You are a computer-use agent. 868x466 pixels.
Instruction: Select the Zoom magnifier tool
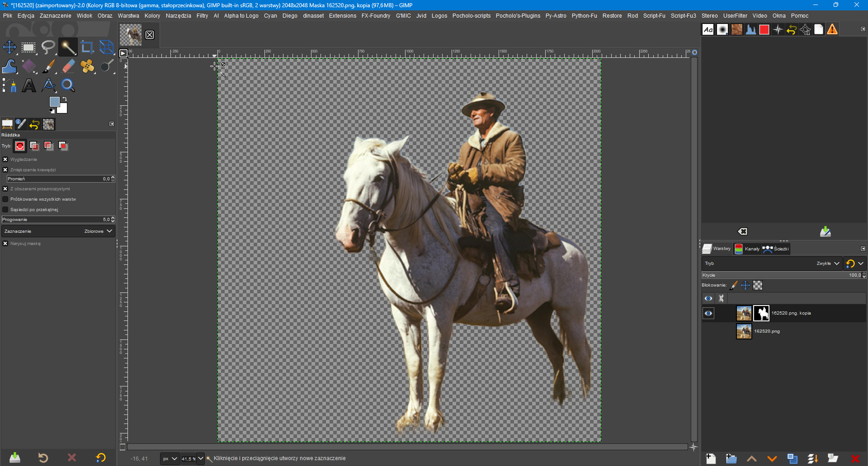tap(68, 85)
